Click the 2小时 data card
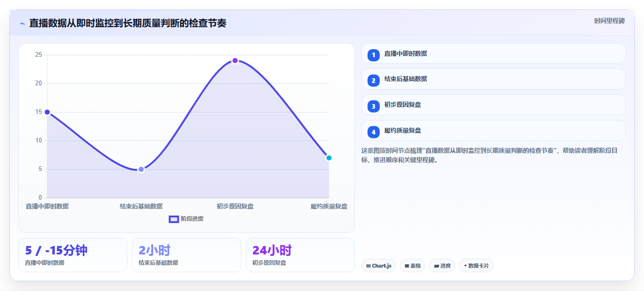 (x=186, y=255)
